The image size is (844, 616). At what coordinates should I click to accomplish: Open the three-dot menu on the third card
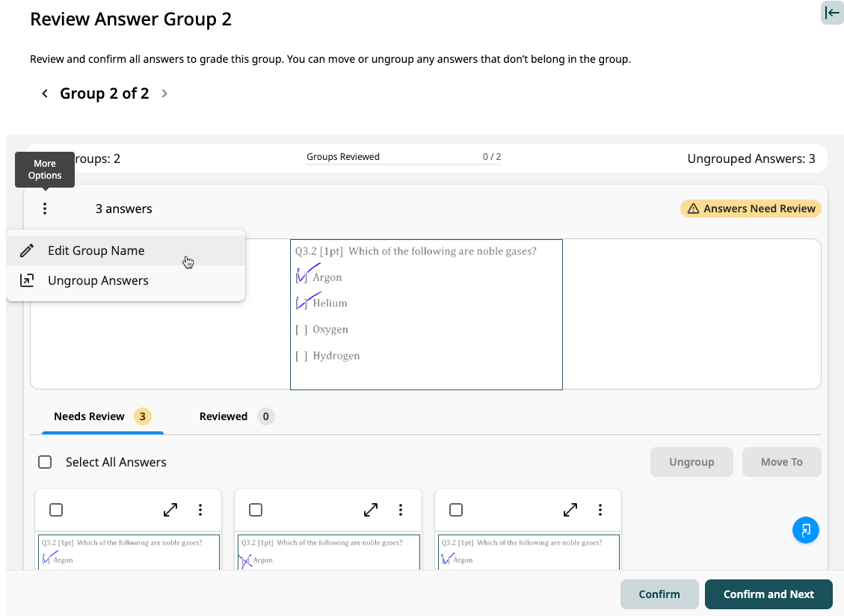(600, 509)
